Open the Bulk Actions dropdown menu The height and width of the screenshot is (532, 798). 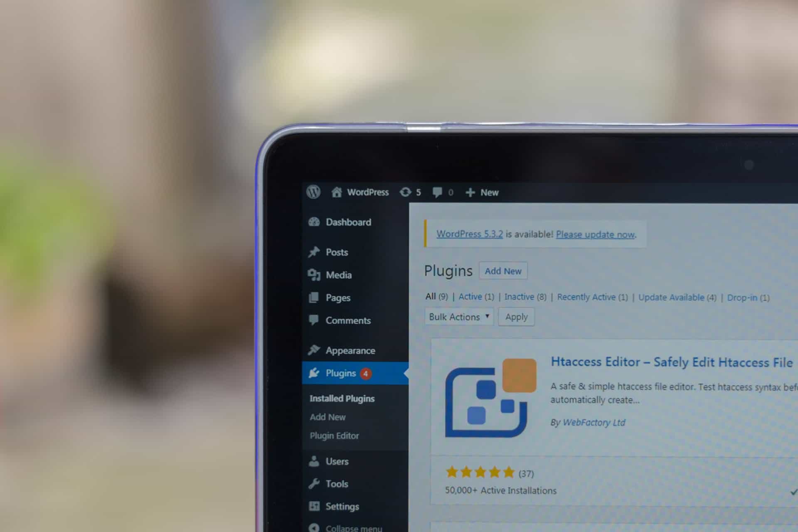tap(458, 316)
